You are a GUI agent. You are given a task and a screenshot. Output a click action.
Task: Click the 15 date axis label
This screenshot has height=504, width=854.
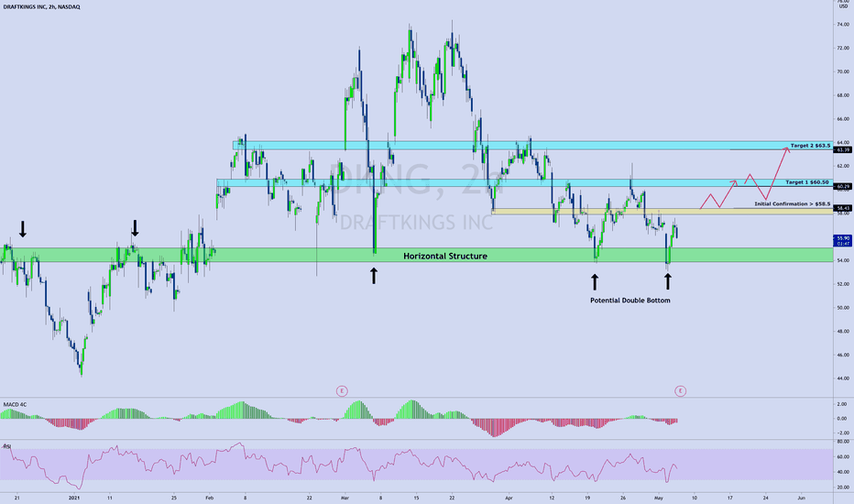point(416,498)
